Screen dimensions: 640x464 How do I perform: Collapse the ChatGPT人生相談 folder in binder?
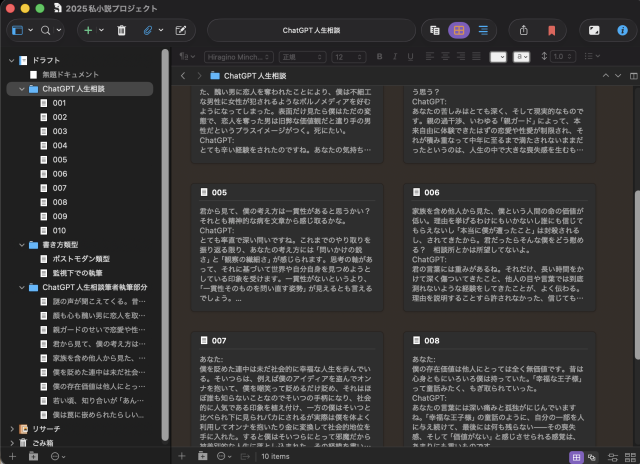click(22, 89)
